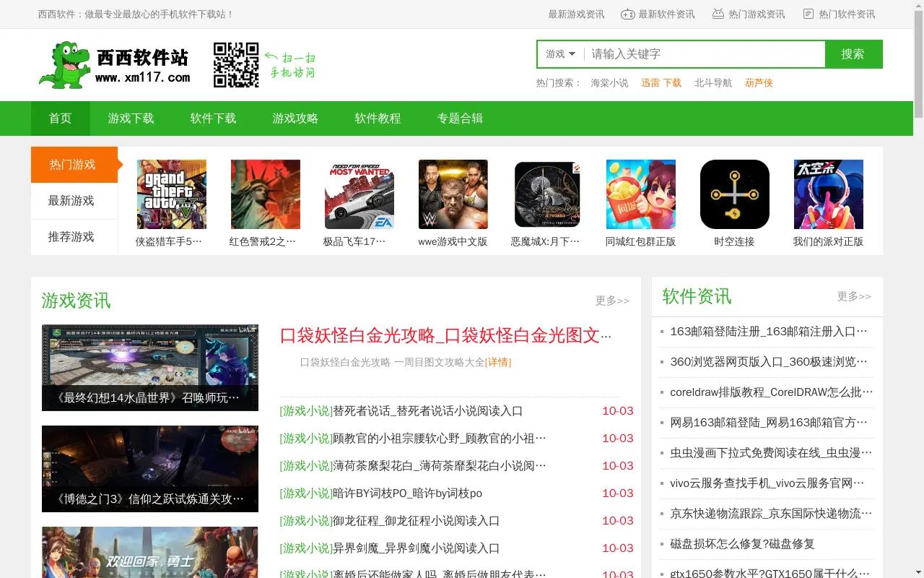Open the 口袋妖怪白金光攻略 headline
924x578 pixels.
pos(446,335)
